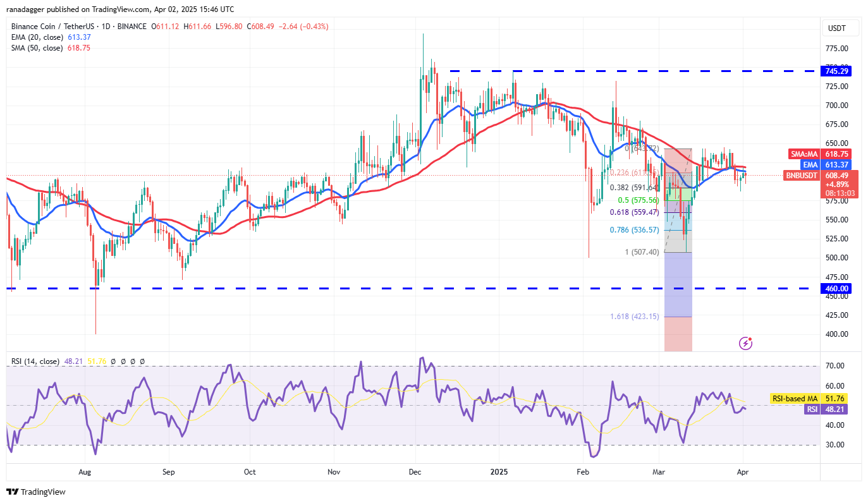Screen dimensions: 868x503
Task: Select the first ∅ value on RSI row
Action: (113, 360)
